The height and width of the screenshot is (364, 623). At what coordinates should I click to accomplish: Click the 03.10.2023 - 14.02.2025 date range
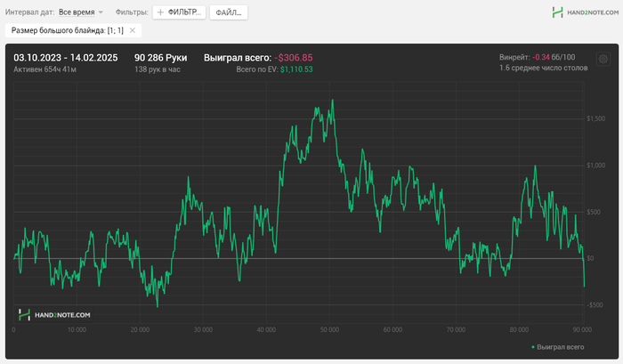pos(66,58)
